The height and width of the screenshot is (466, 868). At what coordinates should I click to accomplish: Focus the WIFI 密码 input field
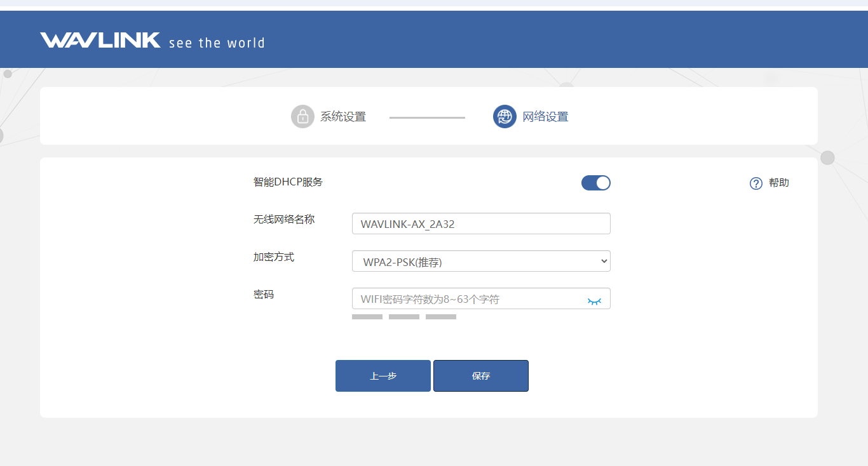coord(467,299)
